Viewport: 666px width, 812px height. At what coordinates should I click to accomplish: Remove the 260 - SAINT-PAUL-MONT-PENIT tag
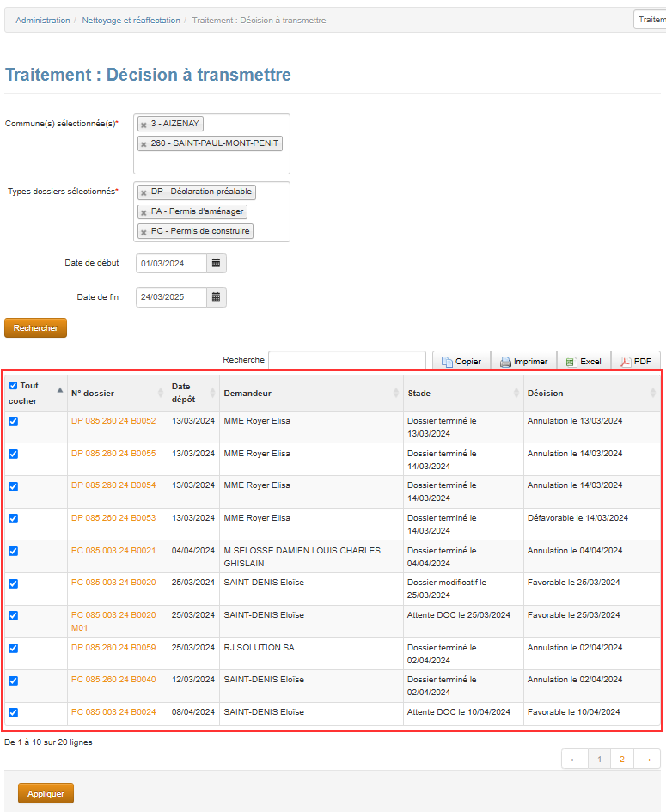(144, 144)
